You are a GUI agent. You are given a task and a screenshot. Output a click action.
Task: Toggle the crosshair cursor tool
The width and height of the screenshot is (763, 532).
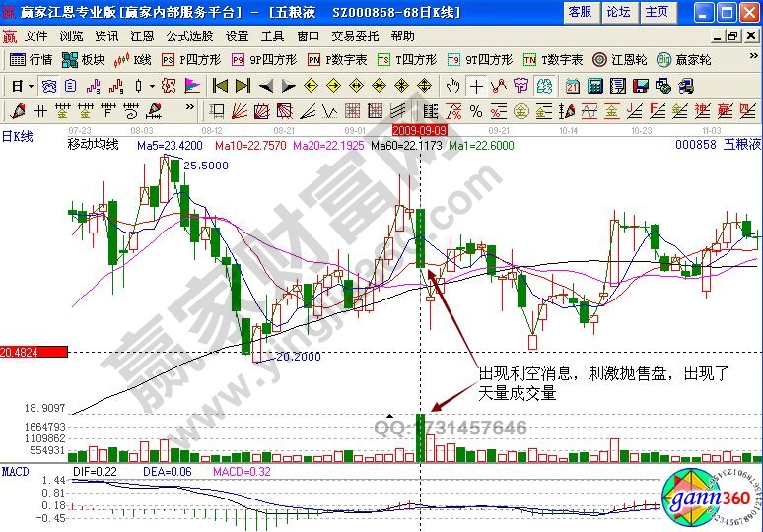(477, 85)
